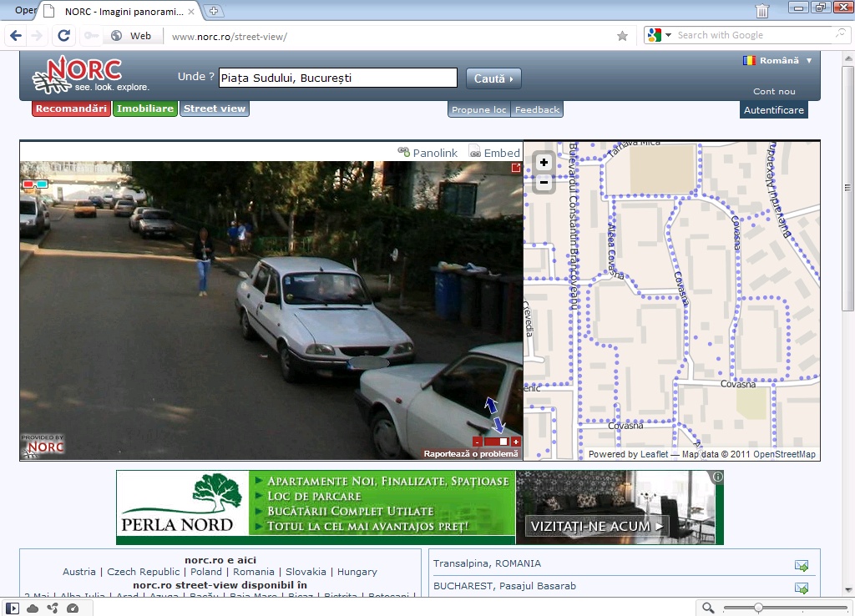Viewport: 855px width, 616px height.
Task: Toggle the 3D anaglyph glasses mode
Action: (x=35, y=184)
